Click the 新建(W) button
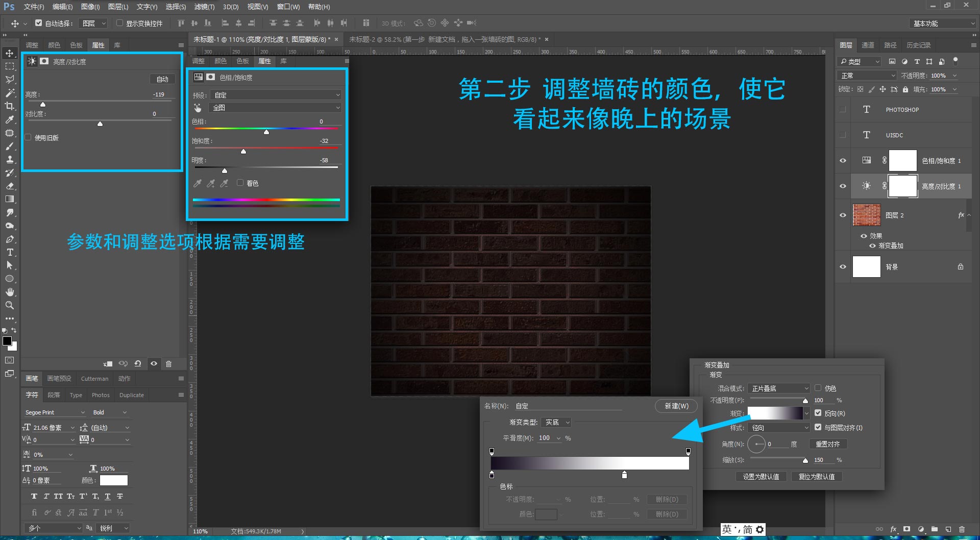Image resolution: width=980 pixels, height=540 pixels. pyautogui.click(x=676, y=406)
